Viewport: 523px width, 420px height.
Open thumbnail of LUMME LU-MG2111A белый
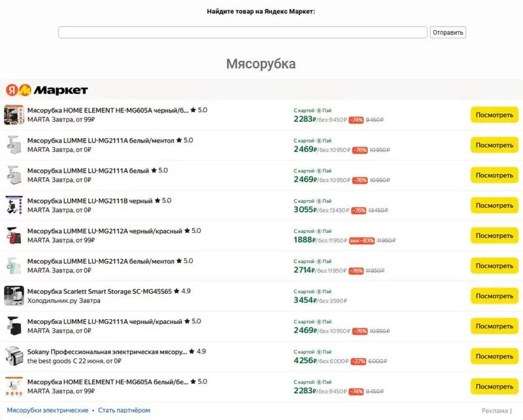[x=14, y=175]
